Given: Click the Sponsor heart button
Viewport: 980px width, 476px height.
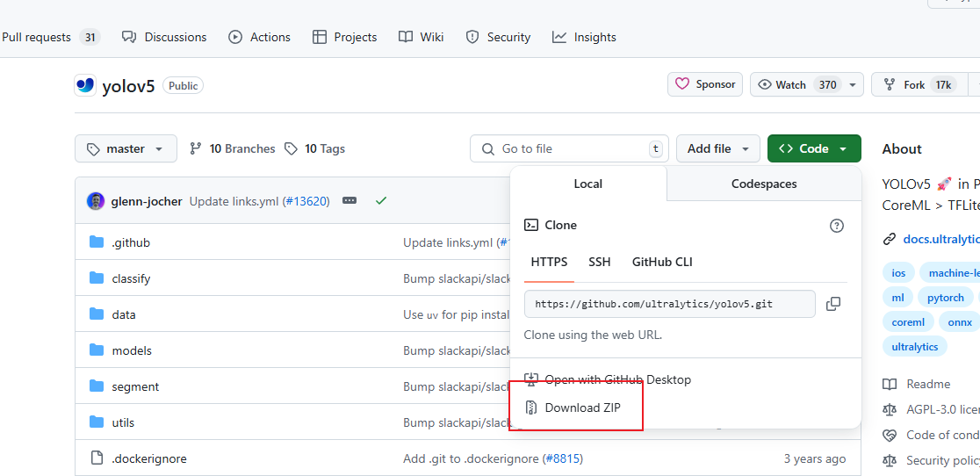Looking at the screenshot, I should pos(705,84).
